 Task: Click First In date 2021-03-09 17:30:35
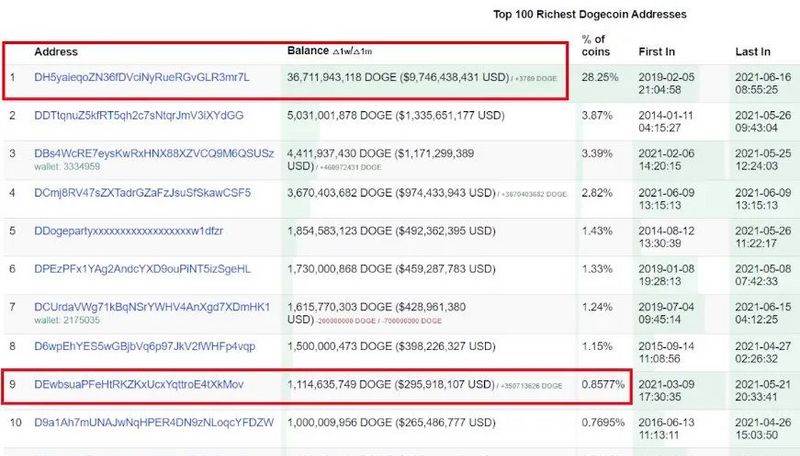pos(666,391)
